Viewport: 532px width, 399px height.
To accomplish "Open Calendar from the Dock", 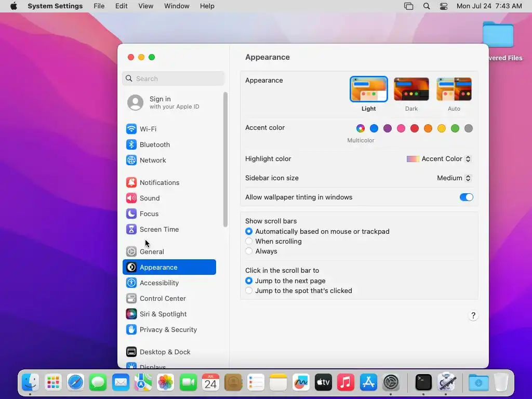I will [x=210, y=383].
